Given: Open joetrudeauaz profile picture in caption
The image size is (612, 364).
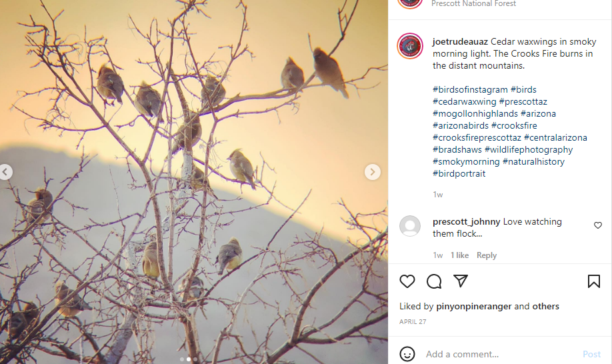Looking at the screenshot, I should [410, 46].
